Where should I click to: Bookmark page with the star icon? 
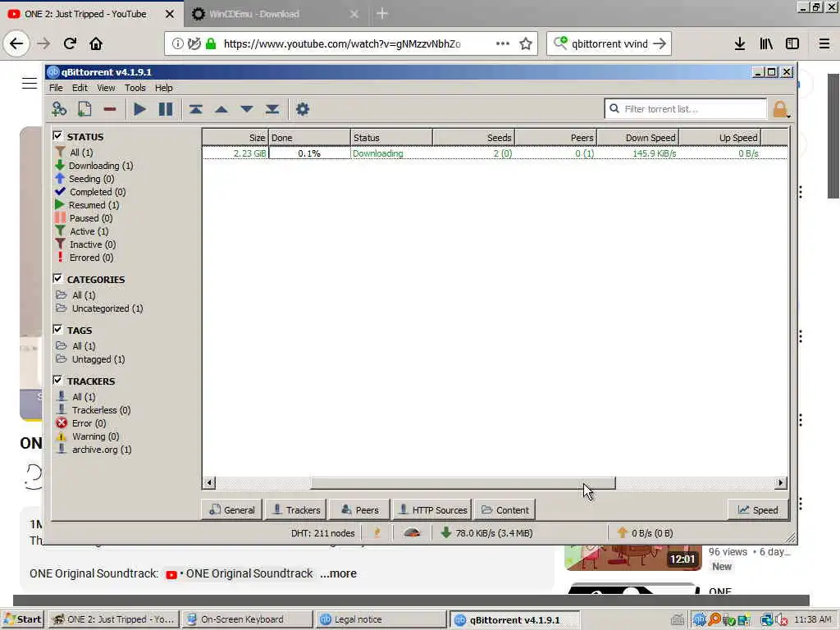click(x=526, y=43)
